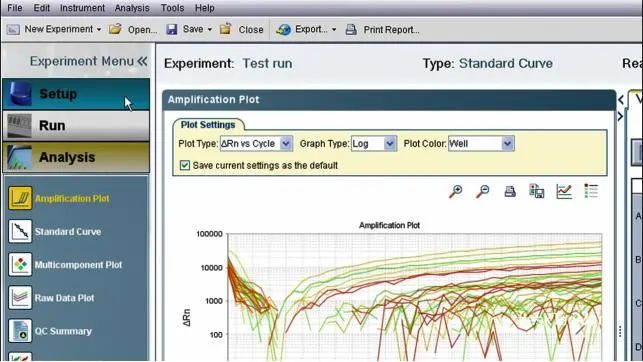Viewport: 643px width, 362px height.
Task: Click the zoom in magnifier icon
Action: pos(455,191)
